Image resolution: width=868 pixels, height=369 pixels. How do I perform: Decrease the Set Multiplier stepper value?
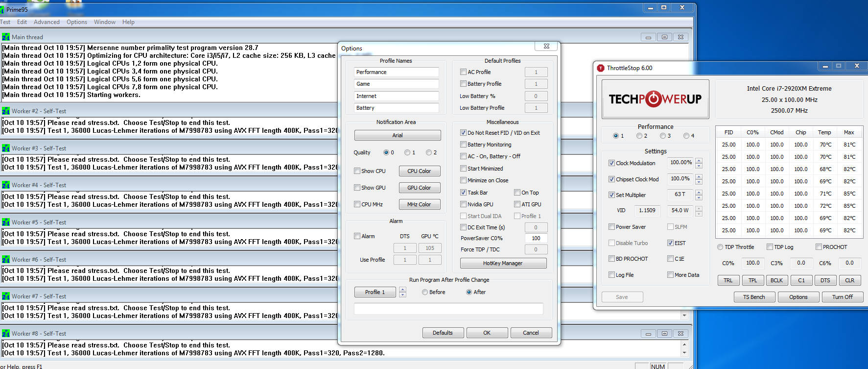pyautogui.click(x=699, y=197)
